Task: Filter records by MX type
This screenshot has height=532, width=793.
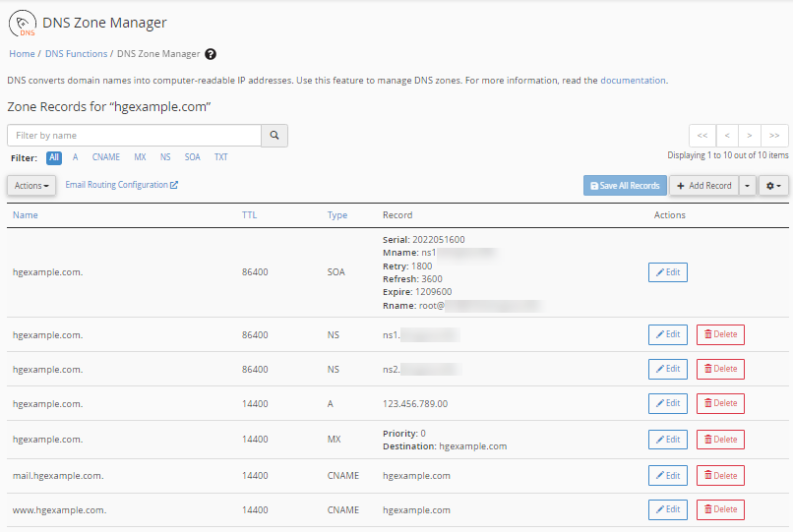Action: [140, 157]
